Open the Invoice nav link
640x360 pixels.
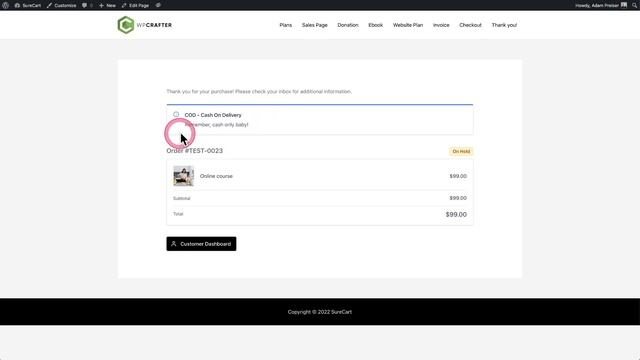[441, 25]
